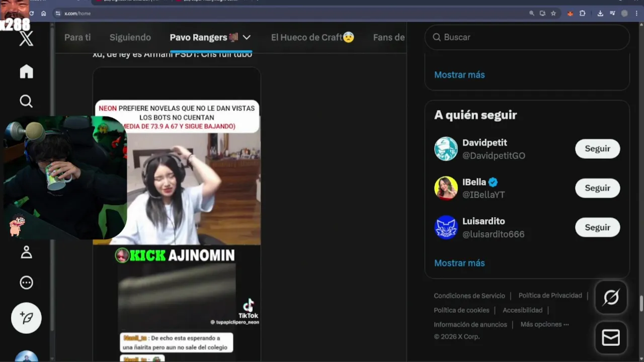Open Información de anuncios link
644x362 pixels.
[470, 325]
